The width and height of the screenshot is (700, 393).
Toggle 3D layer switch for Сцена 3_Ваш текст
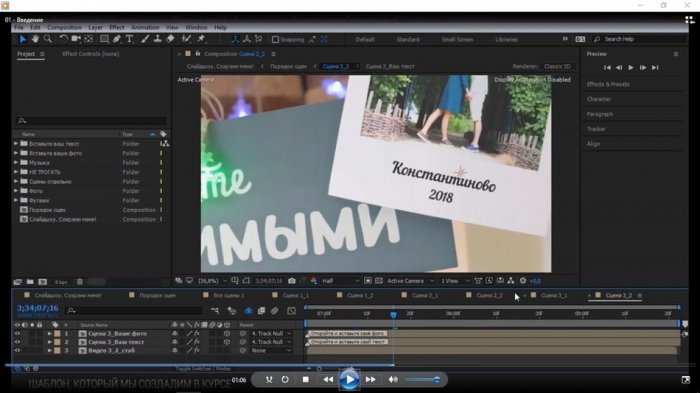227,342
